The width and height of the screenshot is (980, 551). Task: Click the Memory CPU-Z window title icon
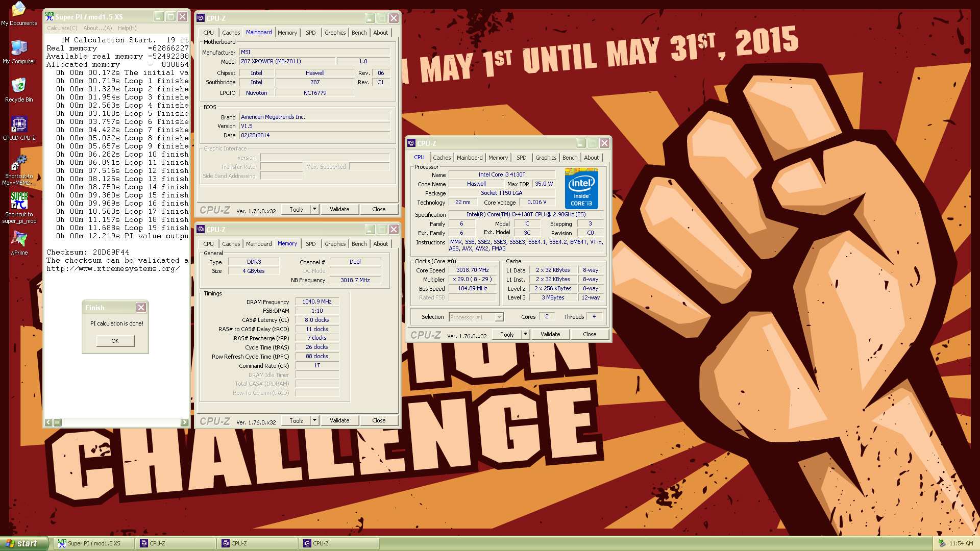(201, 229)
